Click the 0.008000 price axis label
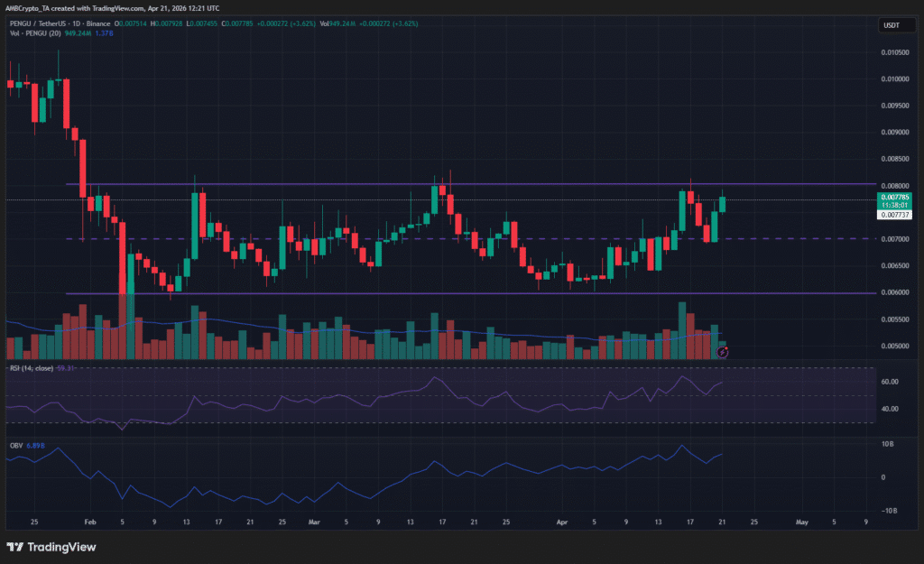Viewport: 924px width, 564px height. pos(894,186)
